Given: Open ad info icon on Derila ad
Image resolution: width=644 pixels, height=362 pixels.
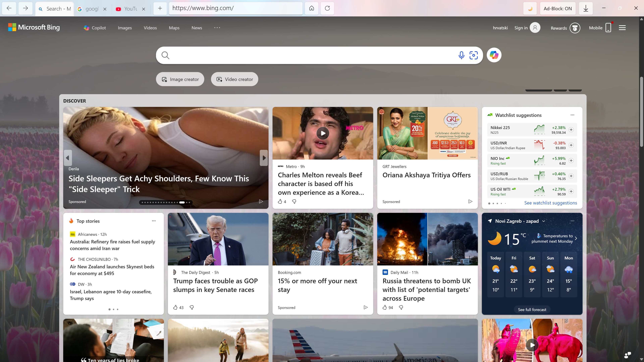Looking at the screenshot, I should click(x=261, y=201).
